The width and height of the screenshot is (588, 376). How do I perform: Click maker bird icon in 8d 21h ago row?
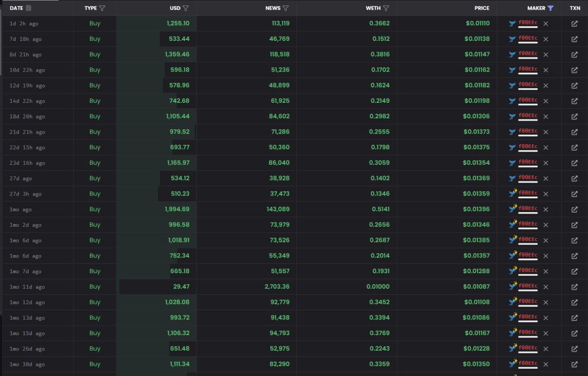pos(513,54)
